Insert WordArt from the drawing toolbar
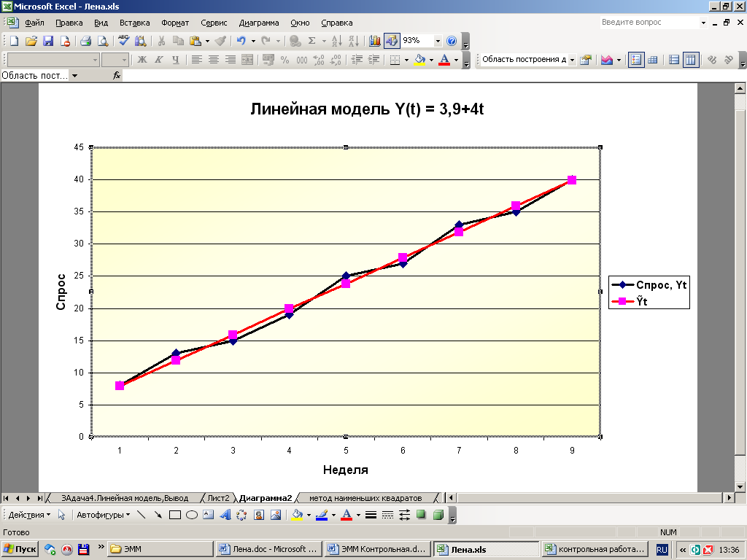The image size is (747, 560). pos(225,515)
